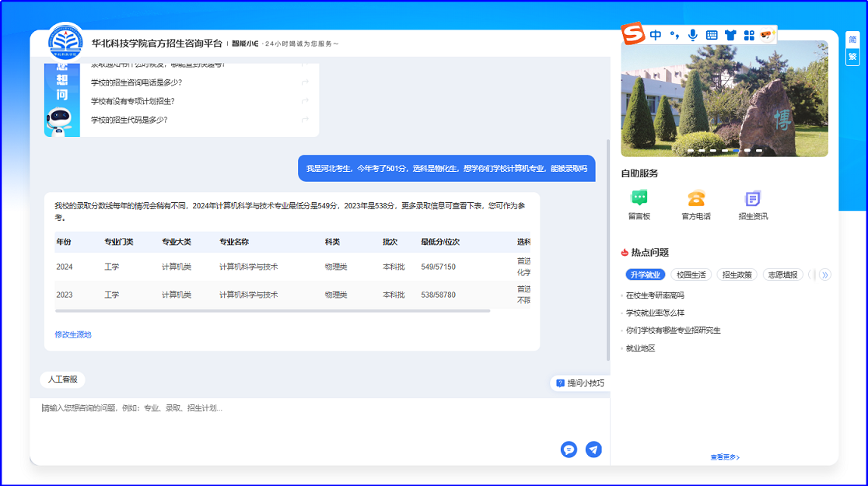This screenshot has width=868, height=486.
Task: Expand 查看更多 in hot questions
Action: point(724,457)
